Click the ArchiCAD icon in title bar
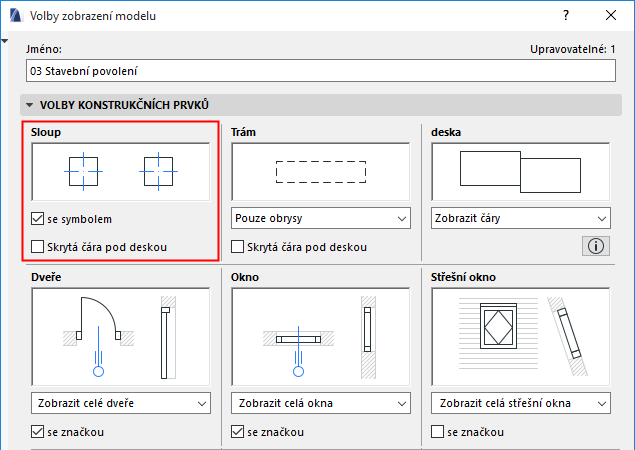The image size is (635, 450). coord(13,16)
